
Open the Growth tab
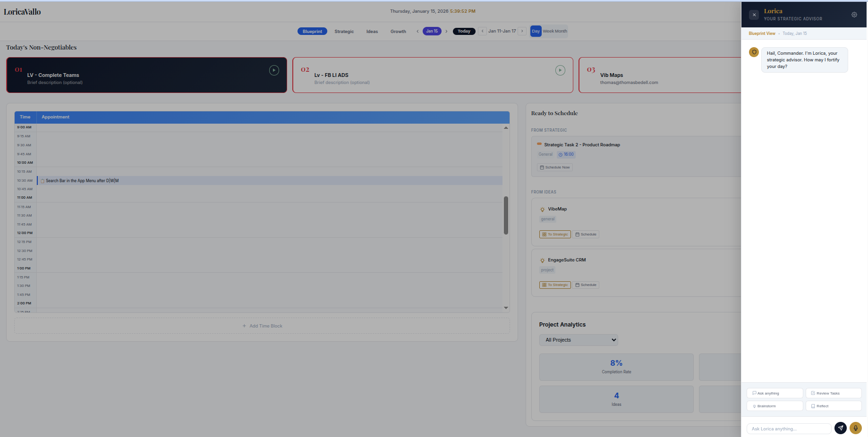(398, 31)
